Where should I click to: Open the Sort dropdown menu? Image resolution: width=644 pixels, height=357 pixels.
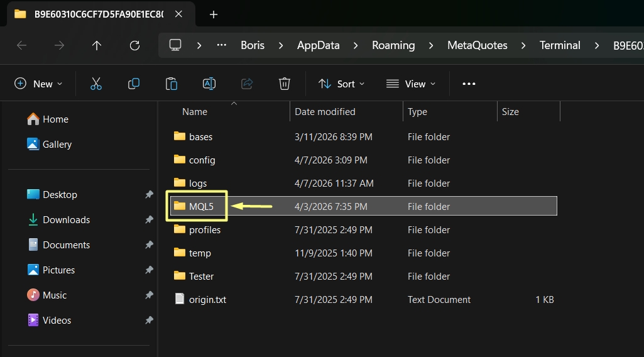coord(341,84)
